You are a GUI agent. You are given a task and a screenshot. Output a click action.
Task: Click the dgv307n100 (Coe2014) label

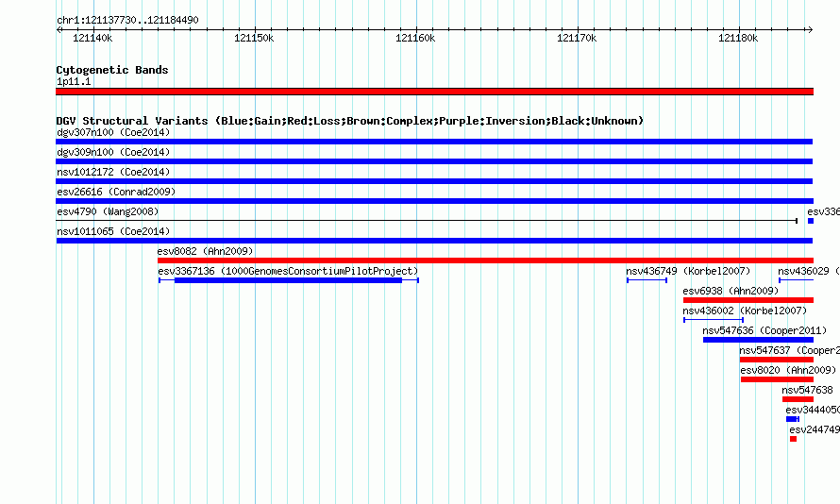tap(113, 132)
